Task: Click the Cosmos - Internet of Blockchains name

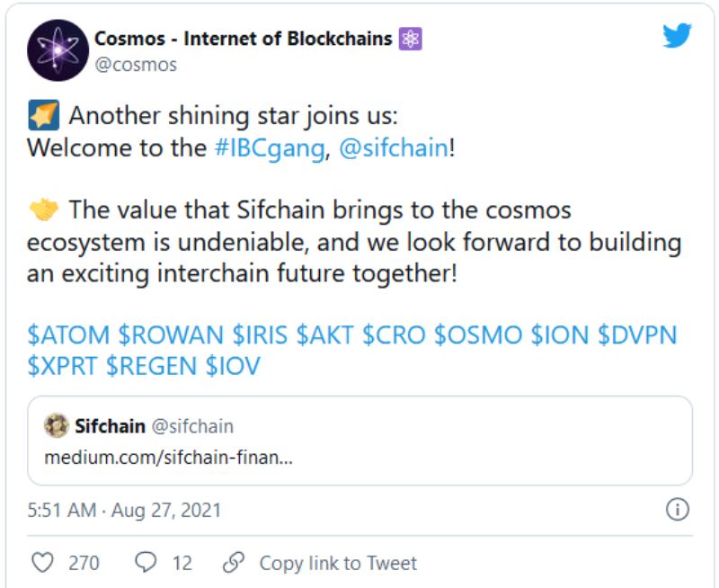Action: [x=243, y=37]
